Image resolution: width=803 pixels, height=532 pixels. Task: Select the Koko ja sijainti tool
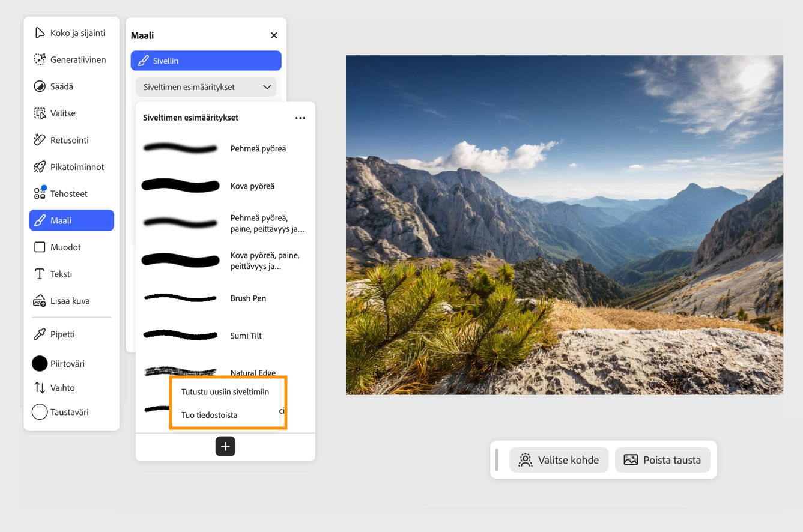pyautogui.click(x=71, y=33)
